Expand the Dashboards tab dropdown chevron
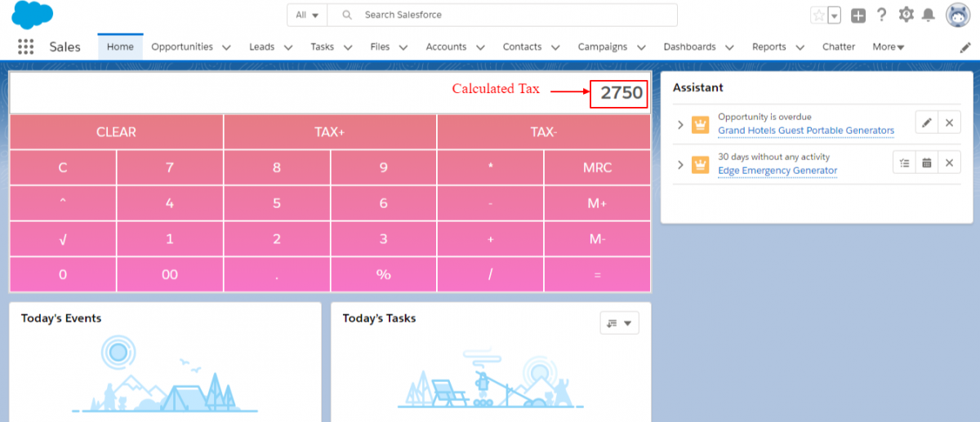Viewport: 980px width, 422px height. pos(728,47)
